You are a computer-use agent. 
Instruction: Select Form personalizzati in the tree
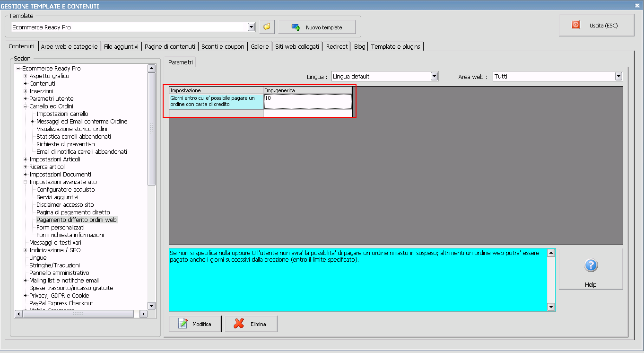click(61, 228)
